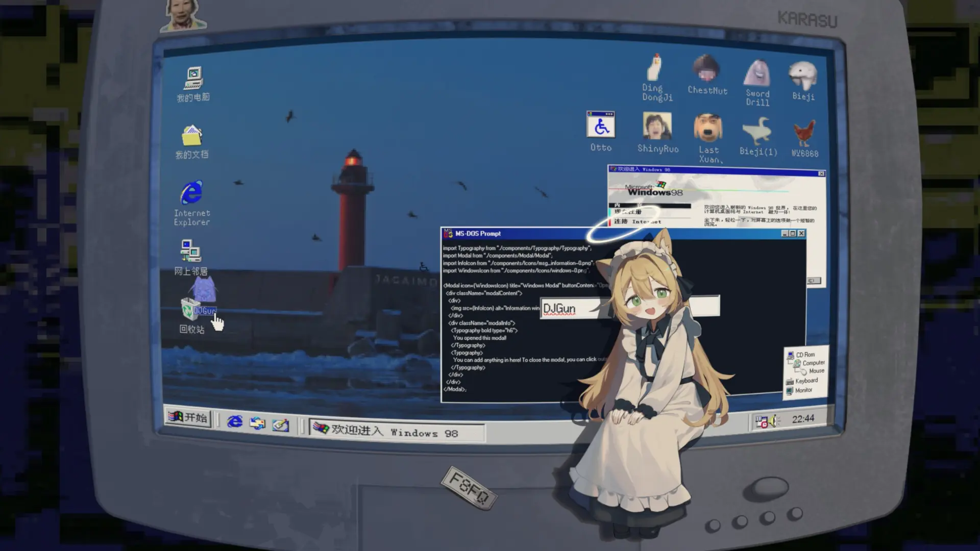
Task: Click the Internet Explorer quick launch icon
Action: (235, 421)
